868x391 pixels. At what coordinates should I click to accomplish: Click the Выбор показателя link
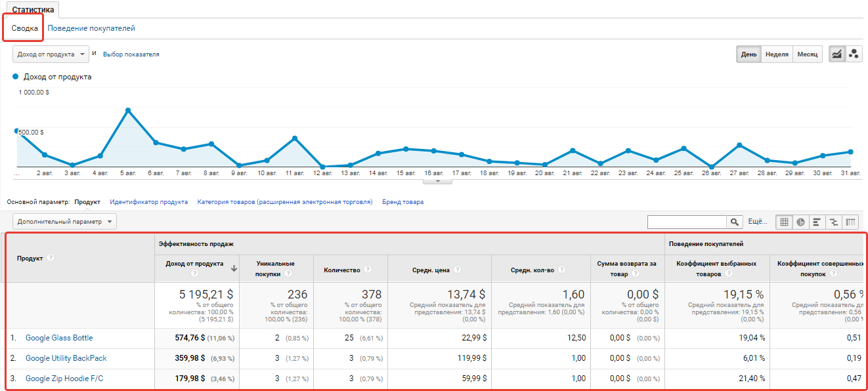tap(131, 54)
